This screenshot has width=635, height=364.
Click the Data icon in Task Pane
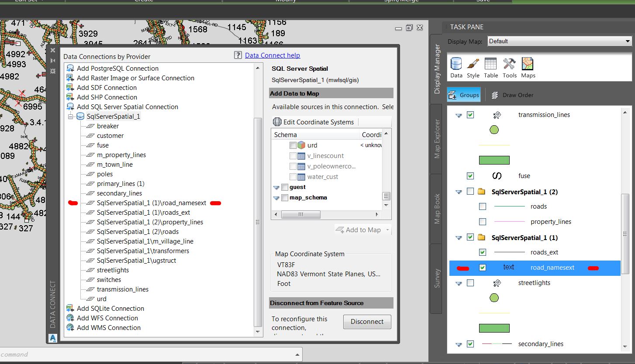point(456,65)
